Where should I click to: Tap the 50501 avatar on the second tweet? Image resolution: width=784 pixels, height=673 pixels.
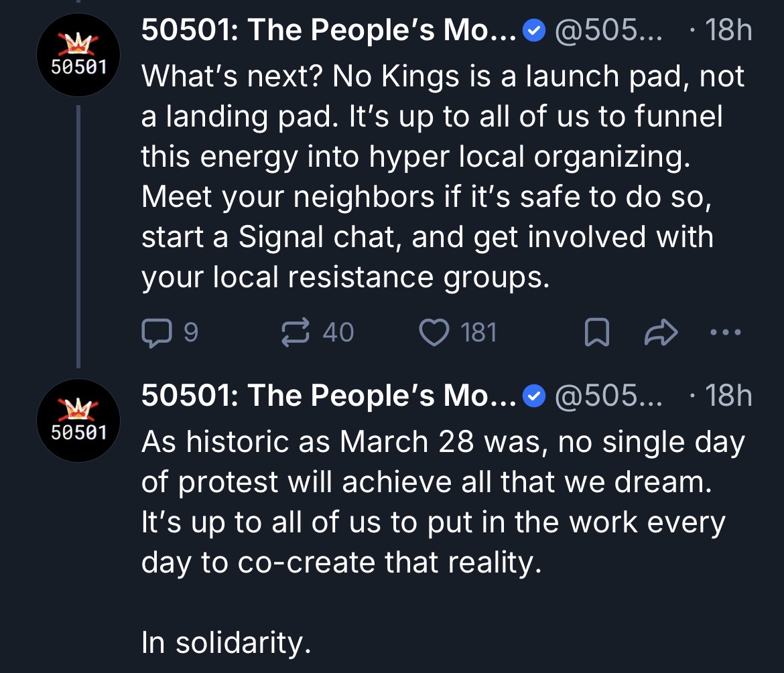78,420
